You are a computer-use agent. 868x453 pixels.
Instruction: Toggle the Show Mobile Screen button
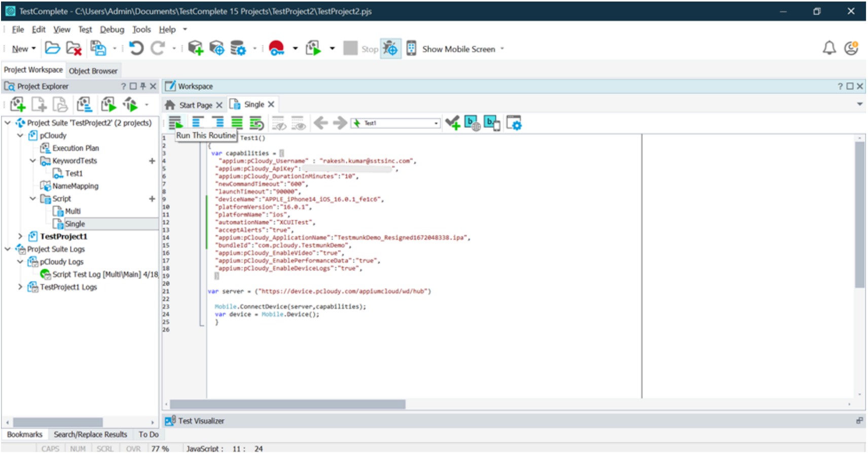pos(458,49)
